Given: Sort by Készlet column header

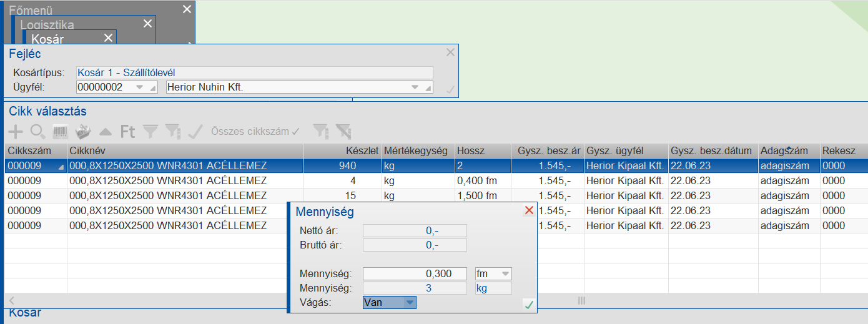Looking at the screenshot, I should coord(342,150).
